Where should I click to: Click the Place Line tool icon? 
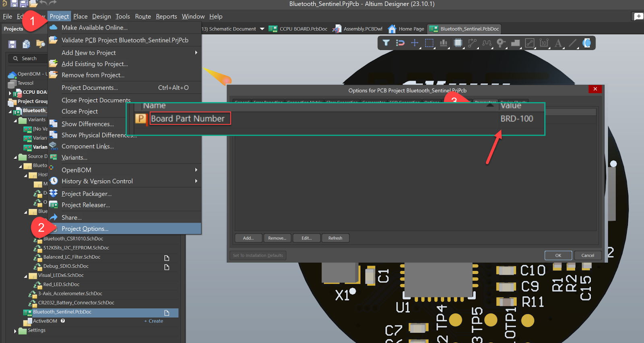point(573,43)
